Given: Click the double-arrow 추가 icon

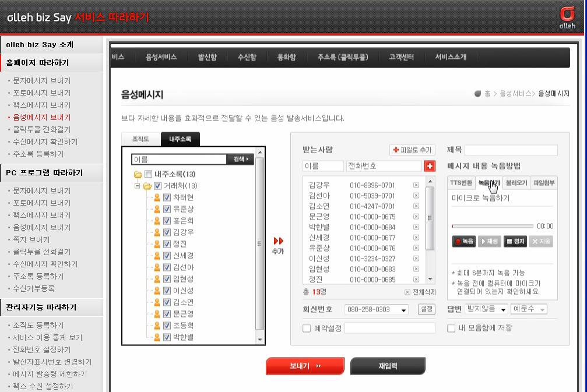Looking at the screenshot, I should pos(278,241).
